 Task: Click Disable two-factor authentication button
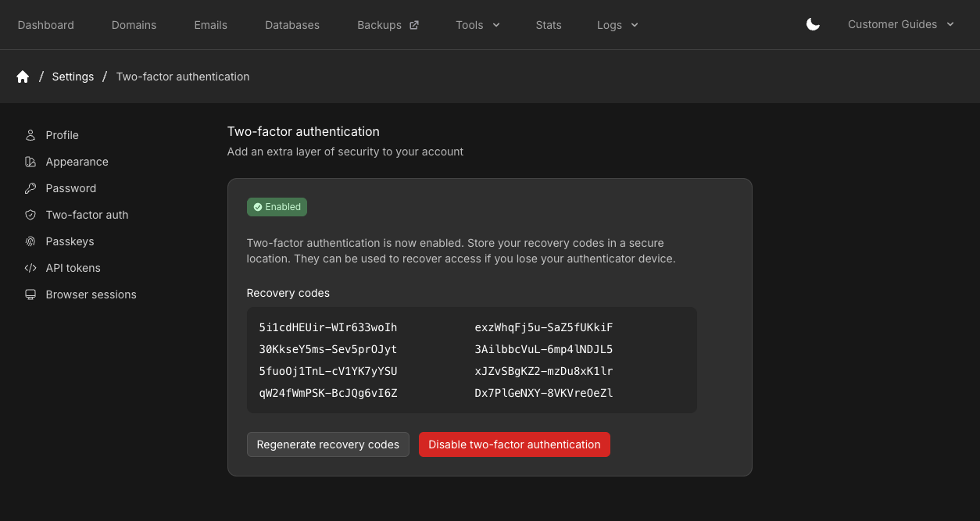(x=514, y=444)
